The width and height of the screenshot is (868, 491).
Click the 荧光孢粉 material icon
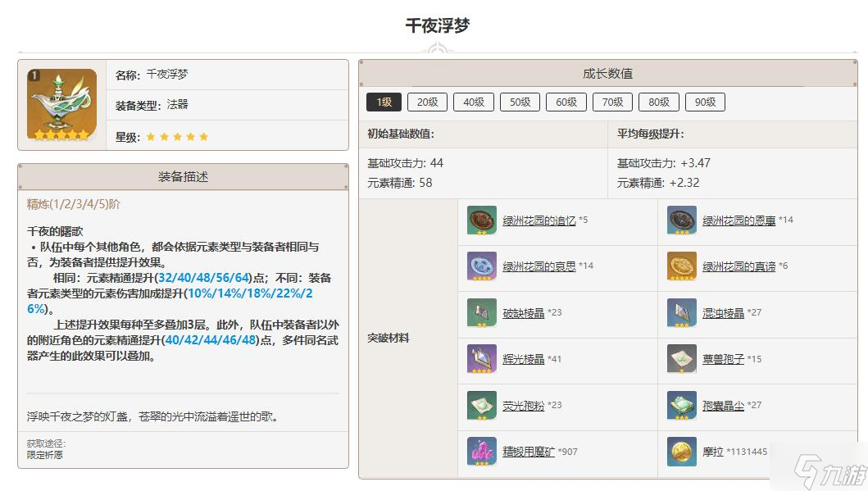point(482,405)
